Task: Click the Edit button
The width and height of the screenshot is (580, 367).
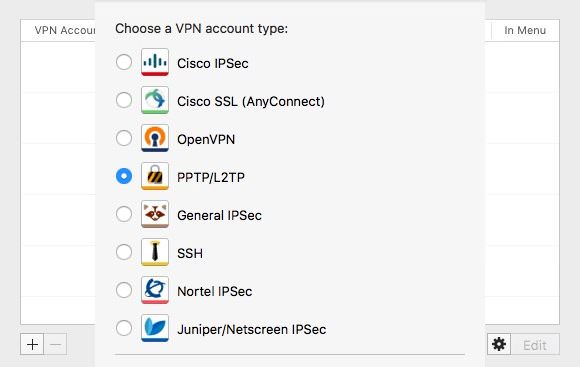Action: (535, 344)
